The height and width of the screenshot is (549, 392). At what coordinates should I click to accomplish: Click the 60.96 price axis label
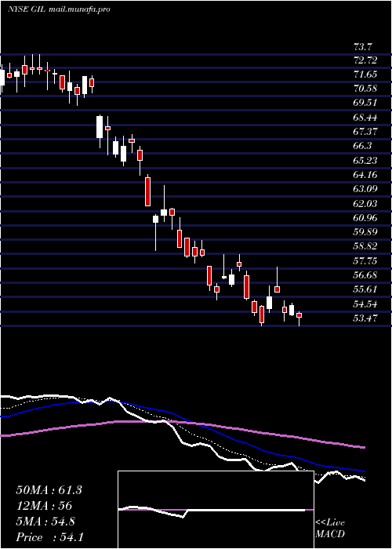(x=365, y=218)
